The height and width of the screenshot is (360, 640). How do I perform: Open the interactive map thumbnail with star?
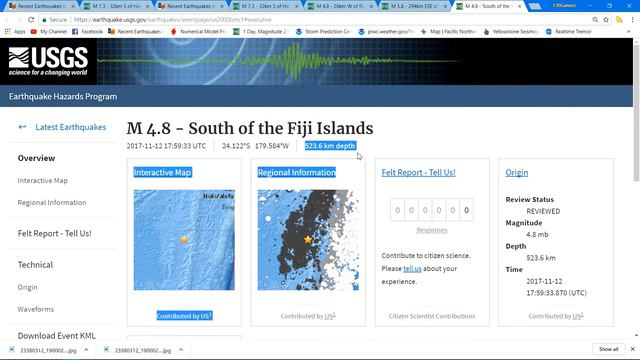tap(184, 240)
